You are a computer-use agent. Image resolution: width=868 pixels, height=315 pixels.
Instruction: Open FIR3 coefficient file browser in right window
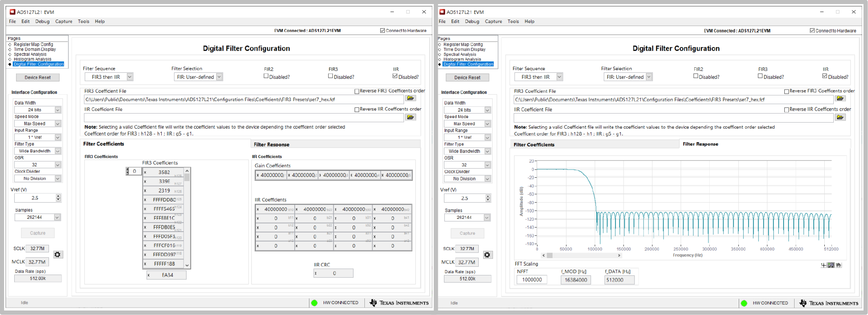[x=840, y=98]
